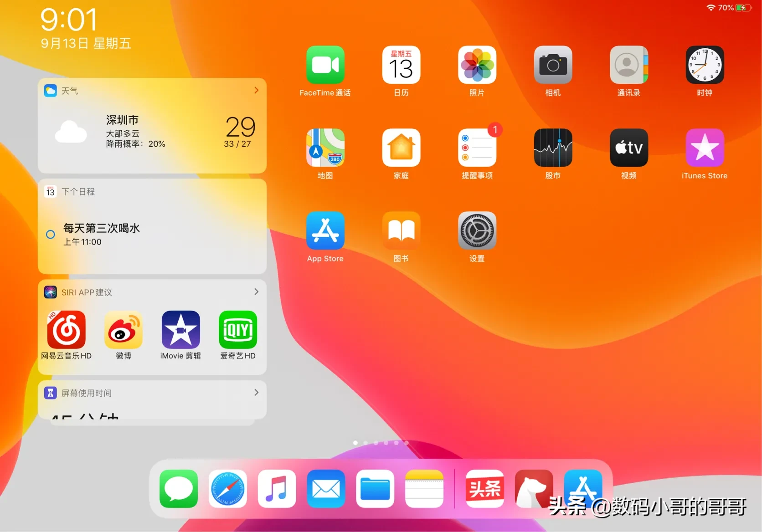Open Messages in the dock

(x=179, y=489)
